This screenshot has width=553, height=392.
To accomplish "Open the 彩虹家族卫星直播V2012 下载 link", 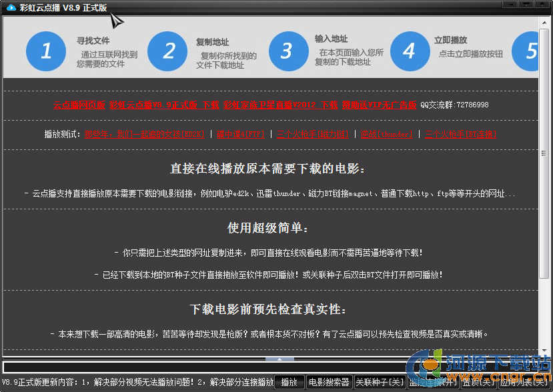I will [x=280, y=105].
